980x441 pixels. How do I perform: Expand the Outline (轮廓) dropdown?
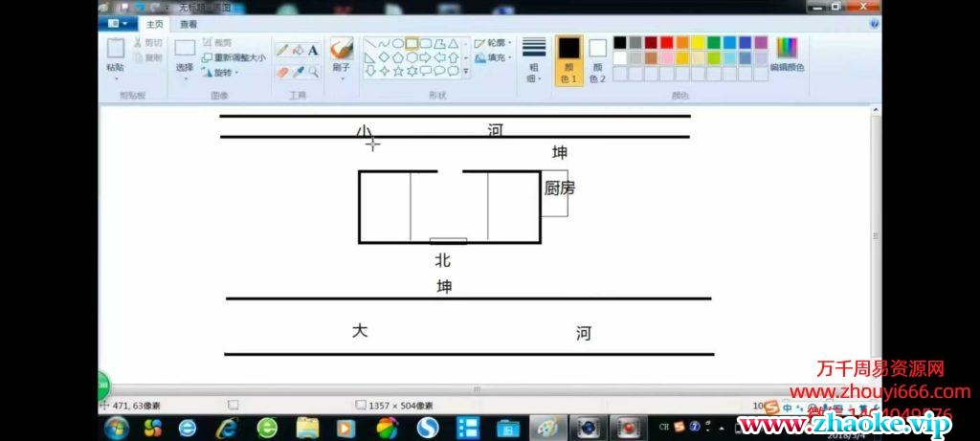[x=494, y=43]
